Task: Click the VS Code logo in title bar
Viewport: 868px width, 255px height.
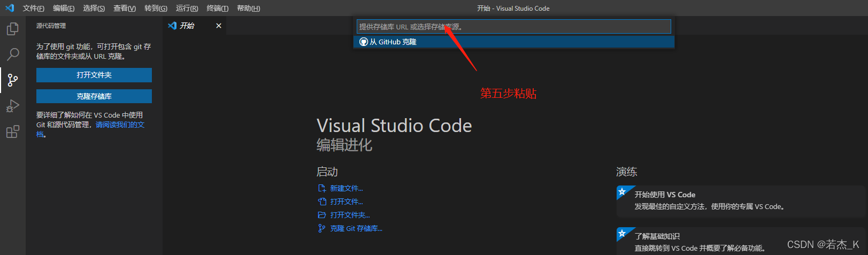Action: click(x=10, y=8)
